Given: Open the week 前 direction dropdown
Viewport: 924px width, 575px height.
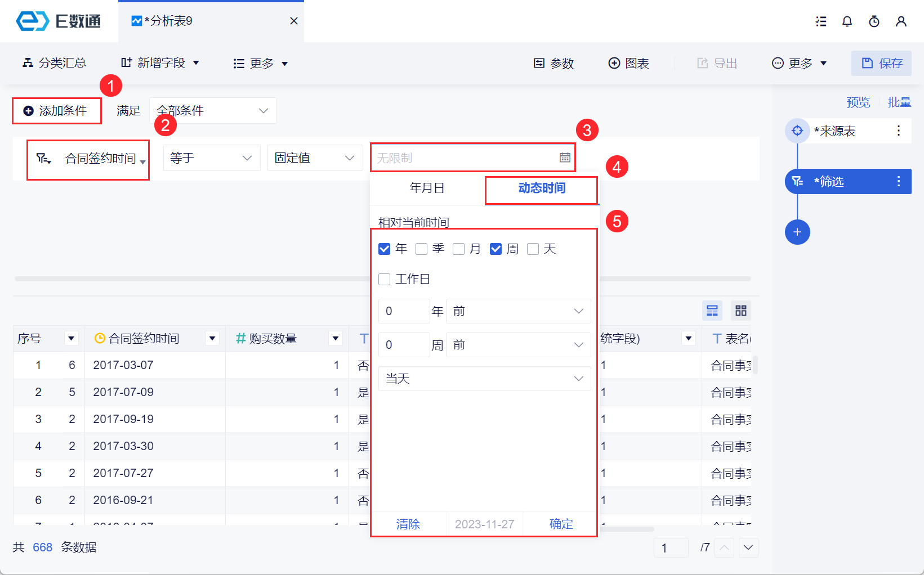Looking at the screenshot, I should pyautogui.click(x=519, y=345).
